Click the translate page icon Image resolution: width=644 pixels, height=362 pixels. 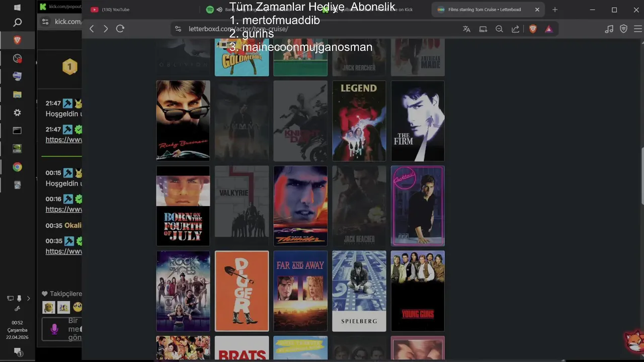(466, 29)
